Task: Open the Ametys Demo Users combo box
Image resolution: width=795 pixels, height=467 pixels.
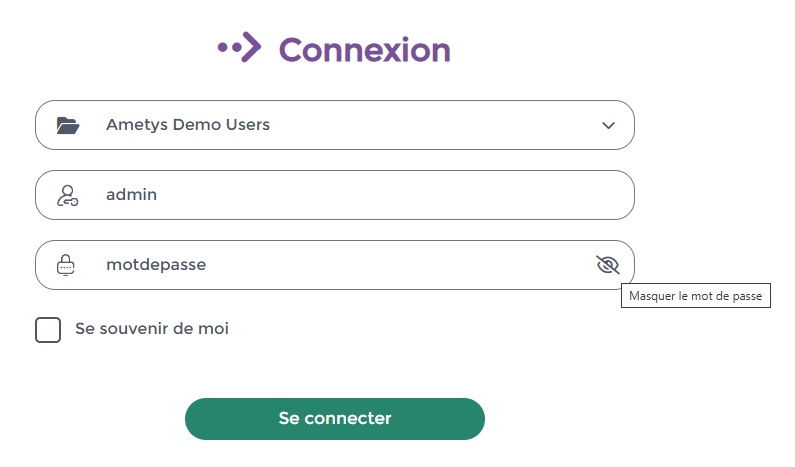Action: [x=335, y=125]
